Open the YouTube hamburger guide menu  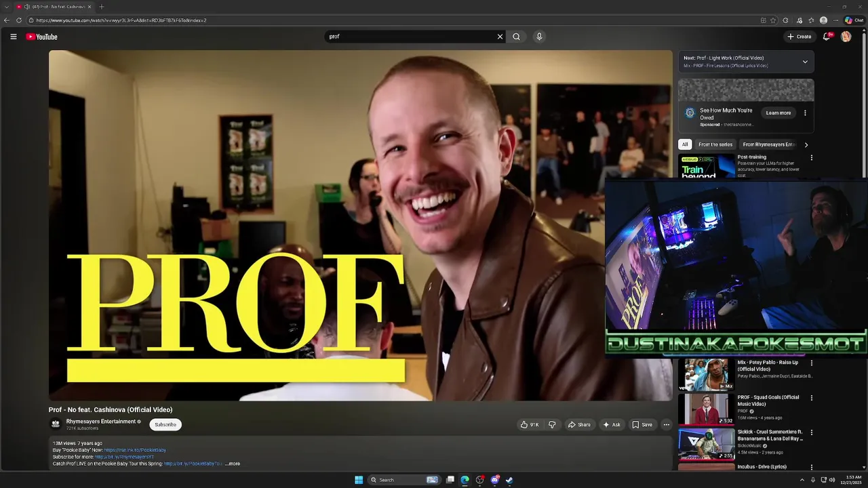tap(14, 37)
